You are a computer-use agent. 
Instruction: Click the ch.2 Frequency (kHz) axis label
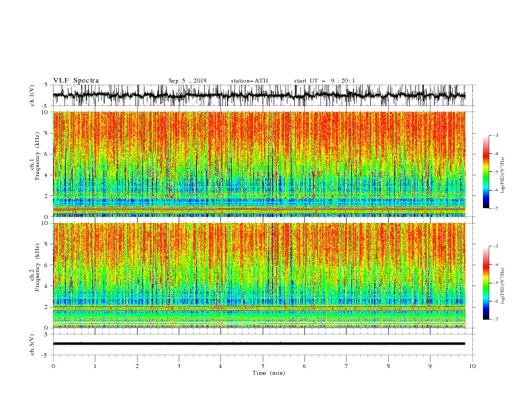[35, 267]
